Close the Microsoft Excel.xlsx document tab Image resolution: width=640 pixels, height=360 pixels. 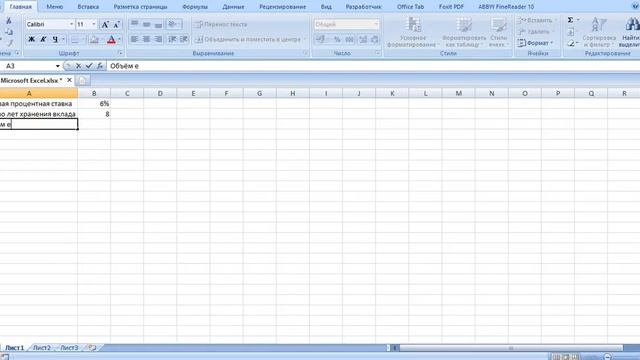[x=69, y=80]
